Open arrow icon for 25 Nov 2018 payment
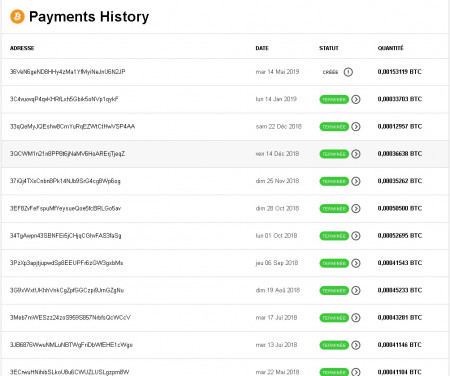450x376 pixels. pyautogui.click(x=356, y=181)
